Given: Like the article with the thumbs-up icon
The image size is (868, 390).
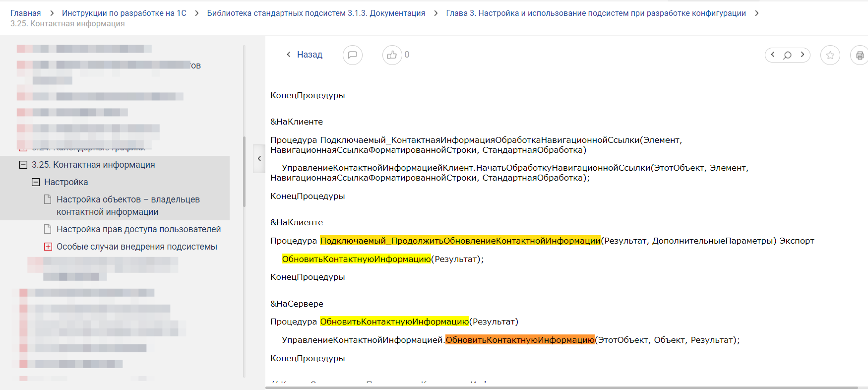Looking at the screenshot, I should click(392, 55).
